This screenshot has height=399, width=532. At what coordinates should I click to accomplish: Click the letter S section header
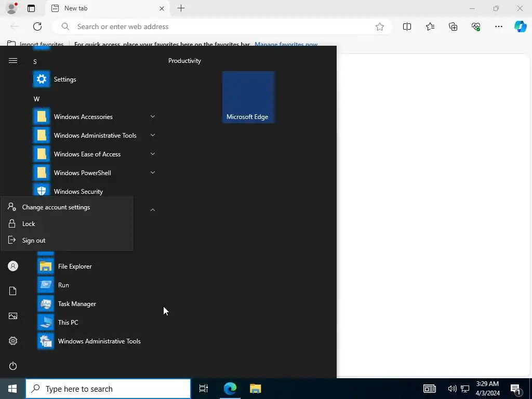tap(35, 62)
